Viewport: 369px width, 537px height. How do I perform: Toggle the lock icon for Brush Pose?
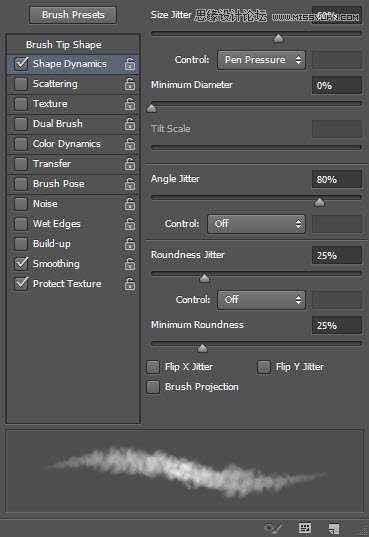pyautogui.click(x=130, y=184)
